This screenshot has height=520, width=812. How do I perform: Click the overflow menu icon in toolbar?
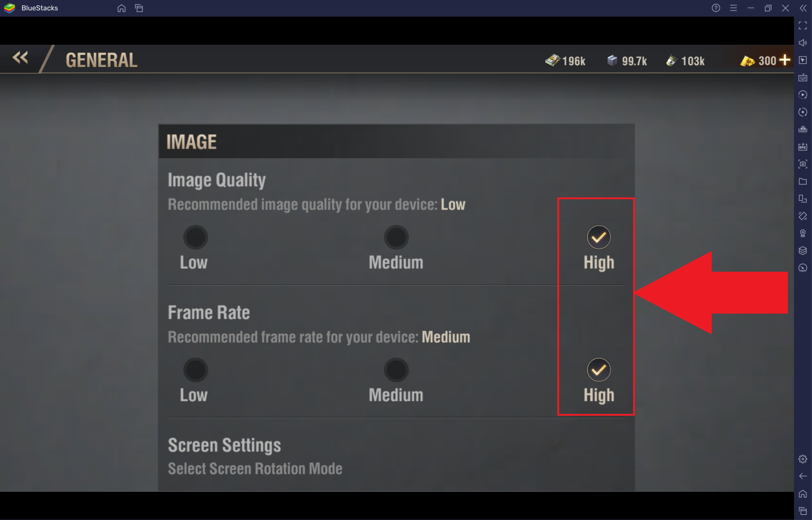tap(734, 8)
